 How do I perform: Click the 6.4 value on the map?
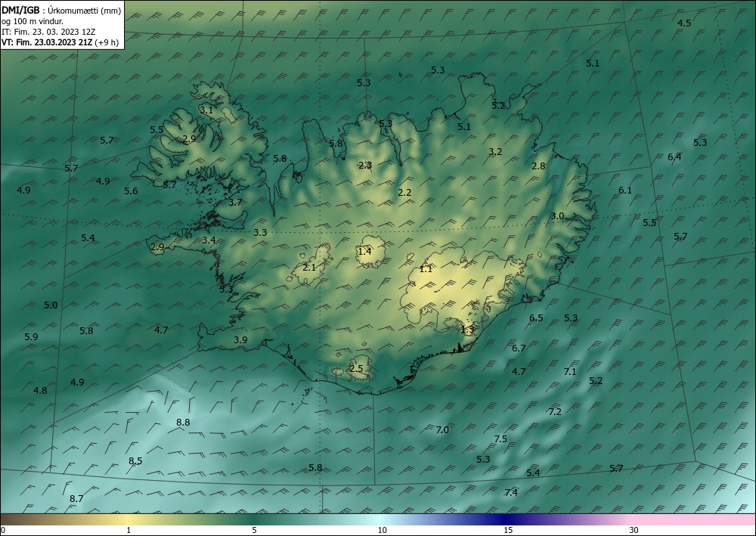674,156
